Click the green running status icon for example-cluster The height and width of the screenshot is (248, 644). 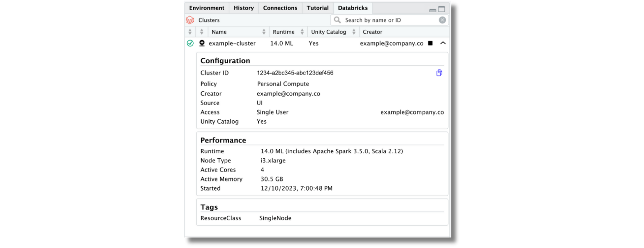pos(190,43)
